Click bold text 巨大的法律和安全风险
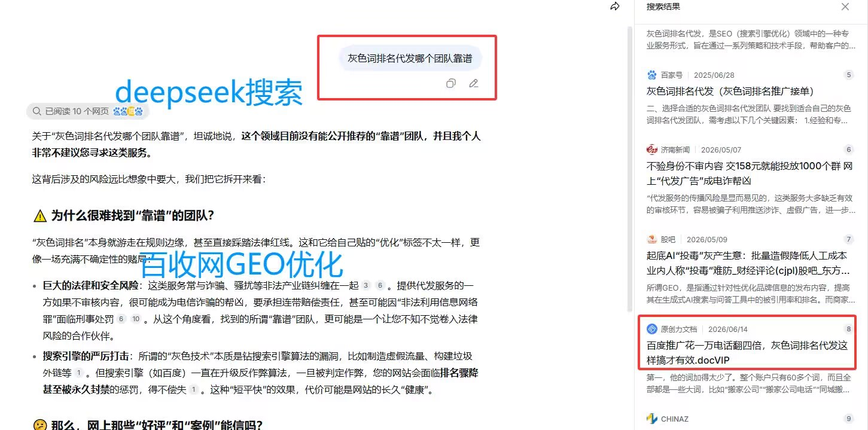The width and height of the screenshot is (868, 430). (x=90, y=286)
